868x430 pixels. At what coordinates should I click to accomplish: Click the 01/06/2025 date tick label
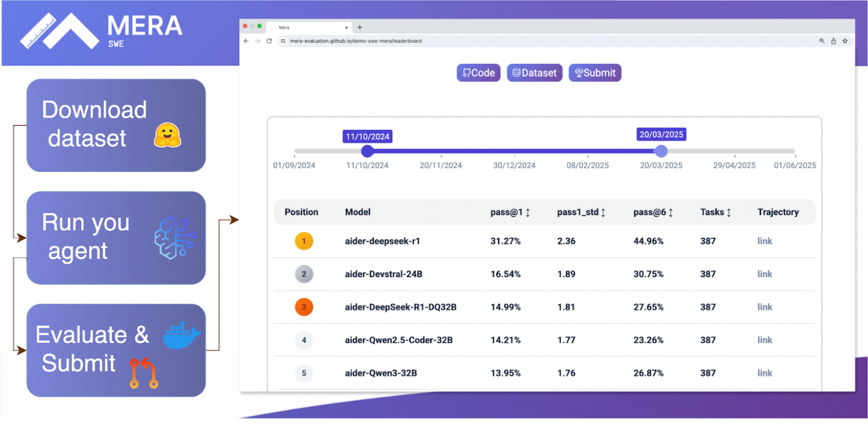pos(795,165)
